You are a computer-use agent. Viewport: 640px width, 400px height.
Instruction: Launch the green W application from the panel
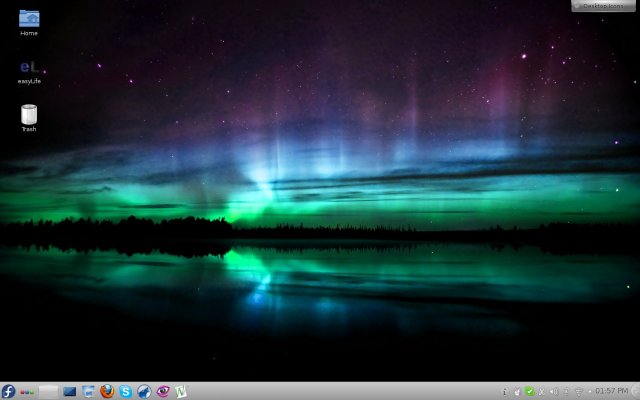point(181,391)
